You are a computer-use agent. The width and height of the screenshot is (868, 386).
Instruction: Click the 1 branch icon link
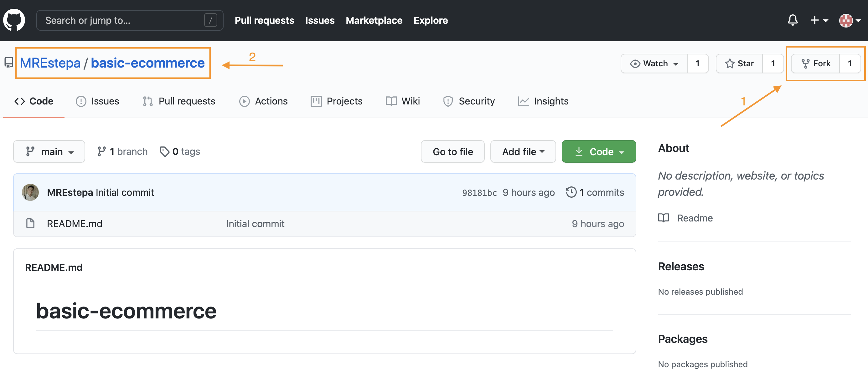tap(101, 151)
